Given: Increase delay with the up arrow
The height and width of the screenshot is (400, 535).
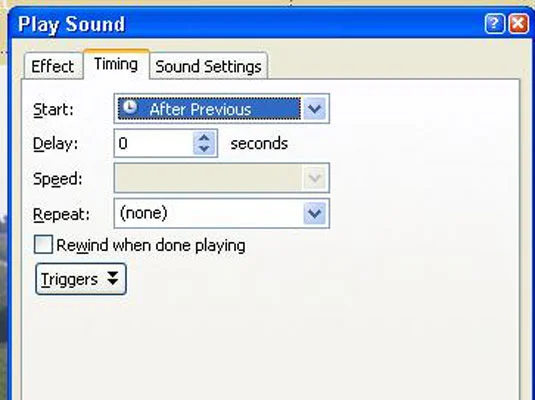Looking at the screenshot, I should click(204, 138).
